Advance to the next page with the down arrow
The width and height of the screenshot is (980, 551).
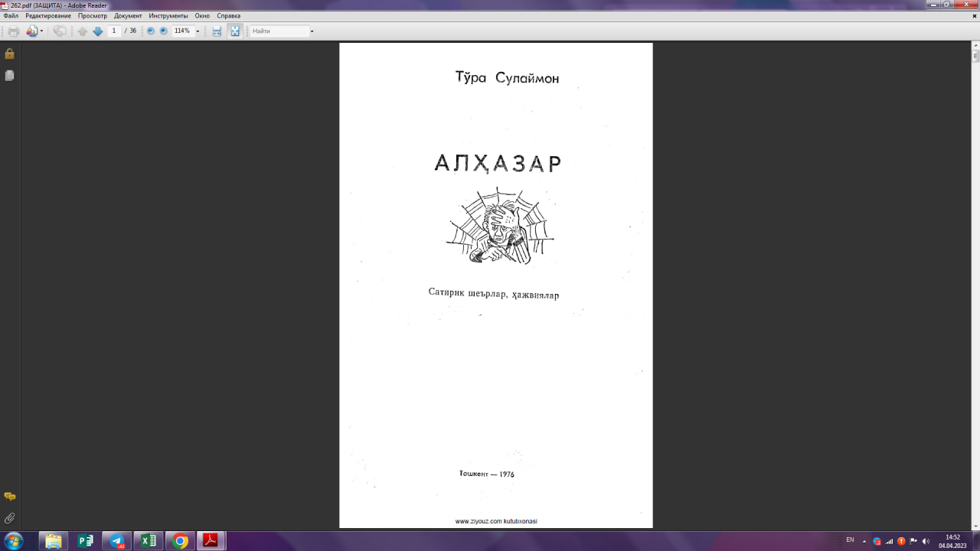pyautogui.click(x=97, y=31)
